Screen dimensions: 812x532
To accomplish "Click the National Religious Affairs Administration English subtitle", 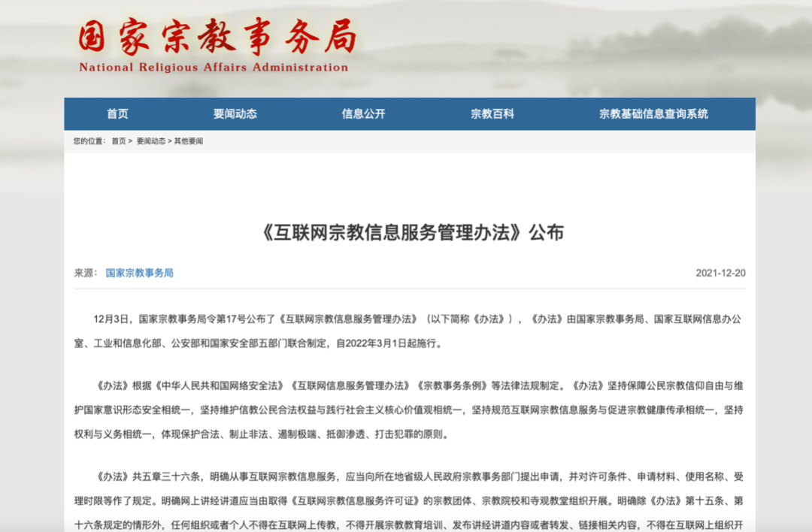I will click(214, 68).
